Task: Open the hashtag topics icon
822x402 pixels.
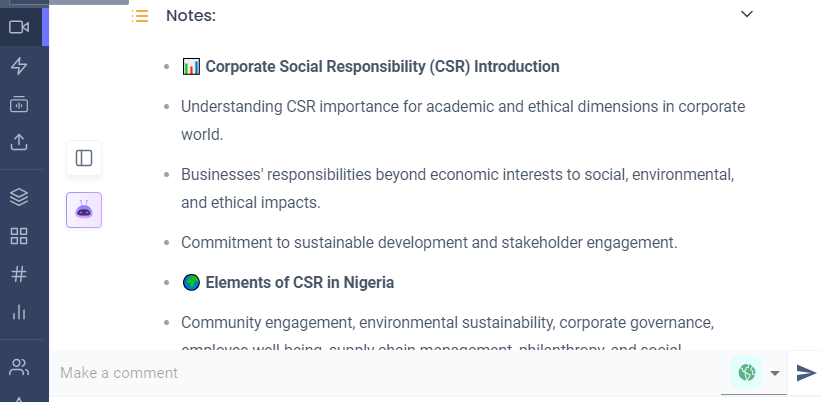Action: coord(19,274)
